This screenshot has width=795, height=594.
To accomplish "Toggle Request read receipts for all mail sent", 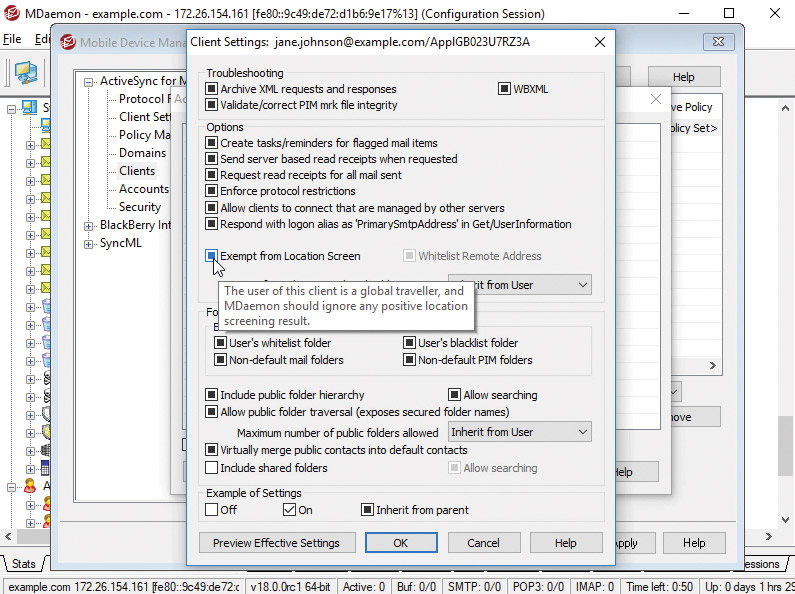I will point(211,175).
